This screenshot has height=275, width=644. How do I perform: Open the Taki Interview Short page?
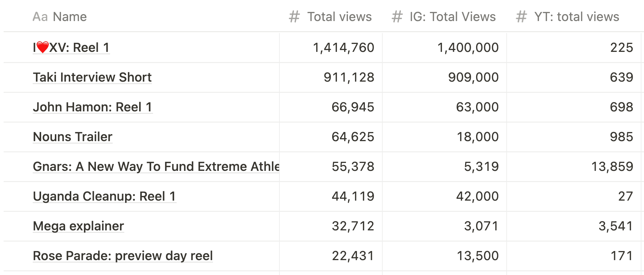tap(92, 77)
